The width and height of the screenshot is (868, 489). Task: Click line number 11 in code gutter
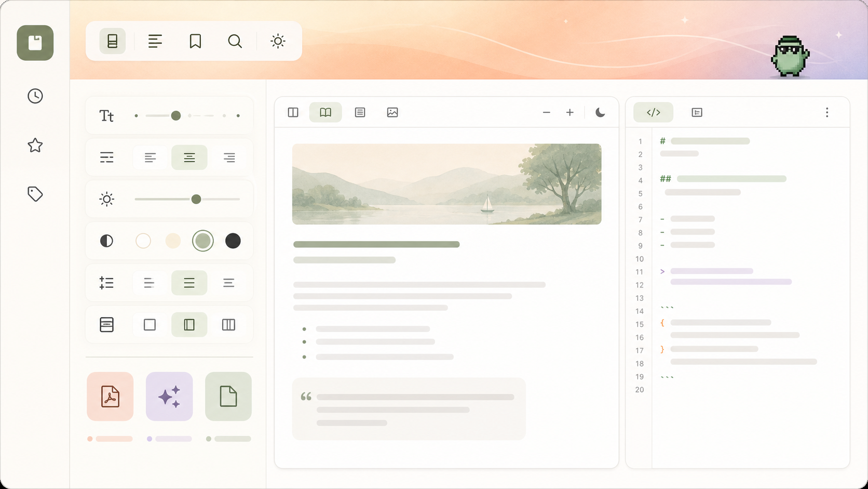pyautogui.click(x=640, y=272)
